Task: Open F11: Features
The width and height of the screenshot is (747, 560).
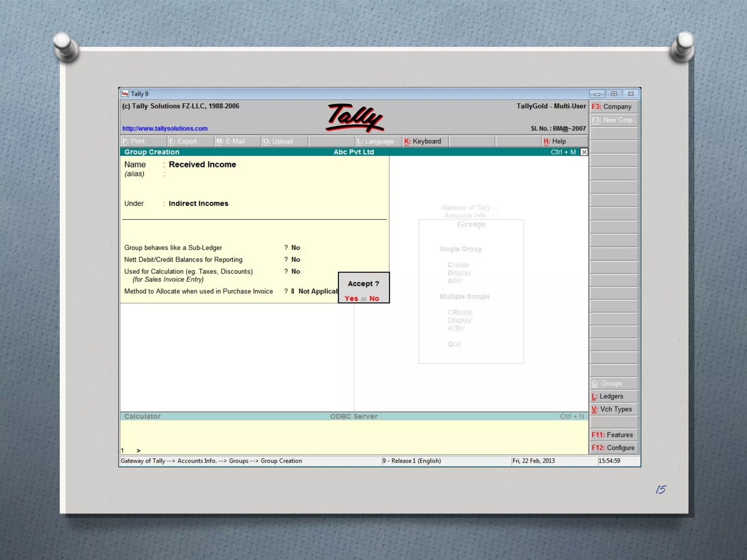Action: tap(614, 435)
